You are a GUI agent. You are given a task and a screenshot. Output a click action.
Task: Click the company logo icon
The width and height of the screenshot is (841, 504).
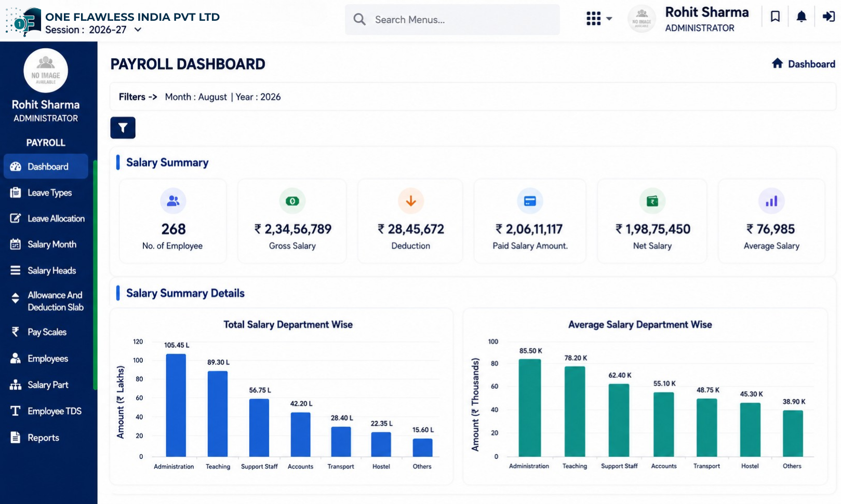tap(23, 21)
